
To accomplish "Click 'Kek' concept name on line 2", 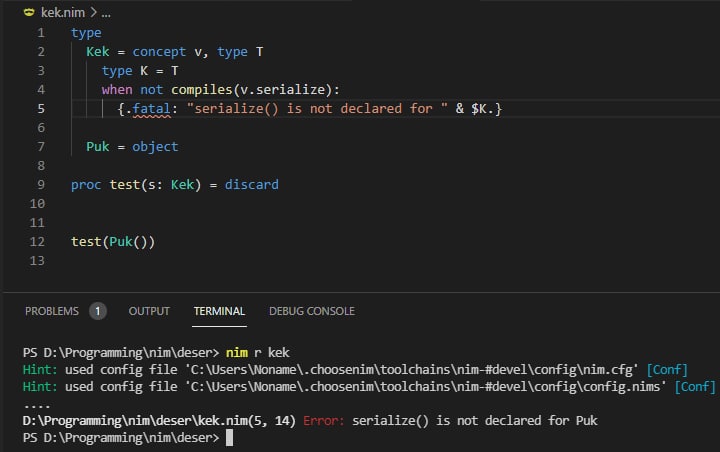I will pyautogui.click(x=98, y=51).
